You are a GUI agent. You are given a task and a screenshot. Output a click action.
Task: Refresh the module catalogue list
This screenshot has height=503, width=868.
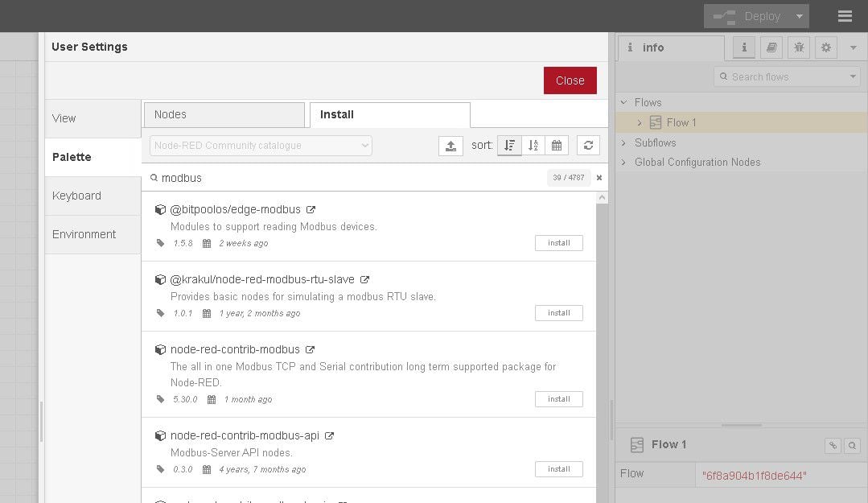[x=589, y=146]
